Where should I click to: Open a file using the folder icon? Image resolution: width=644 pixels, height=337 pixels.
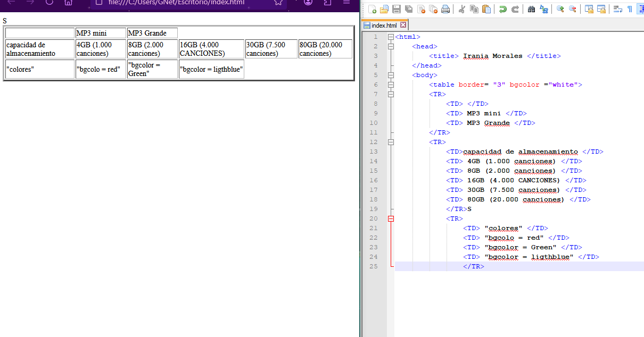(384, 9)
